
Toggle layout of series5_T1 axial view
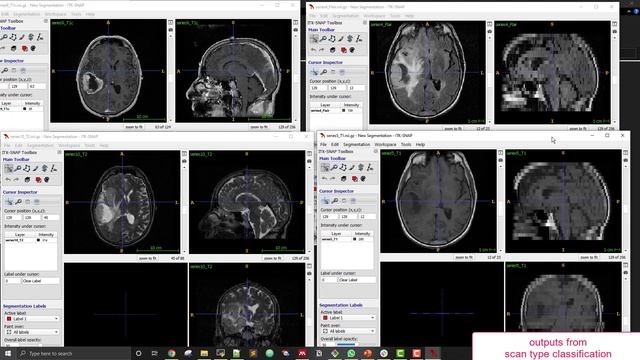coord(501,153)
